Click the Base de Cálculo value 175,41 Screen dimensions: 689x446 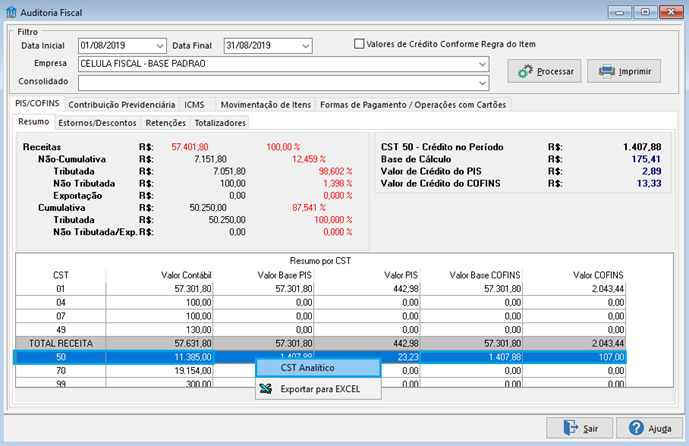pos(646,159)
